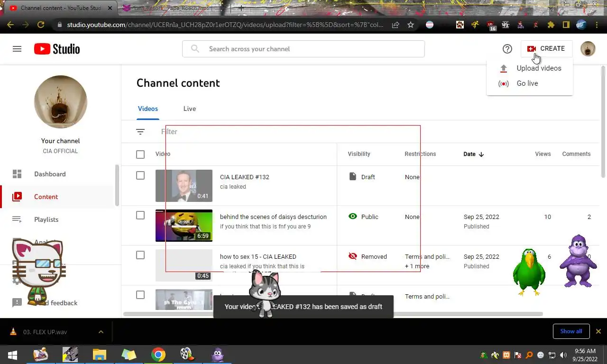Click the Visibility column header
Image resolution: width=607 pixels, height=364 pixels.
pyautogui.click(x=359, y=154)
